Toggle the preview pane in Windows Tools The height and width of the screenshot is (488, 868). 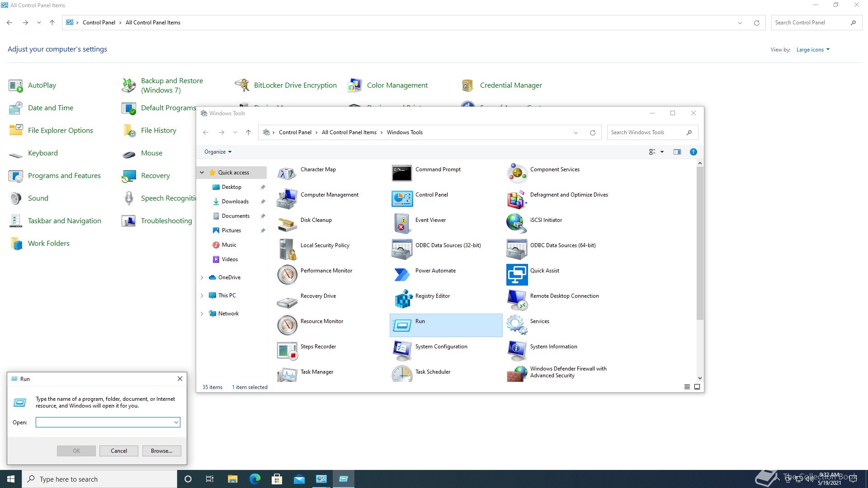677,152
